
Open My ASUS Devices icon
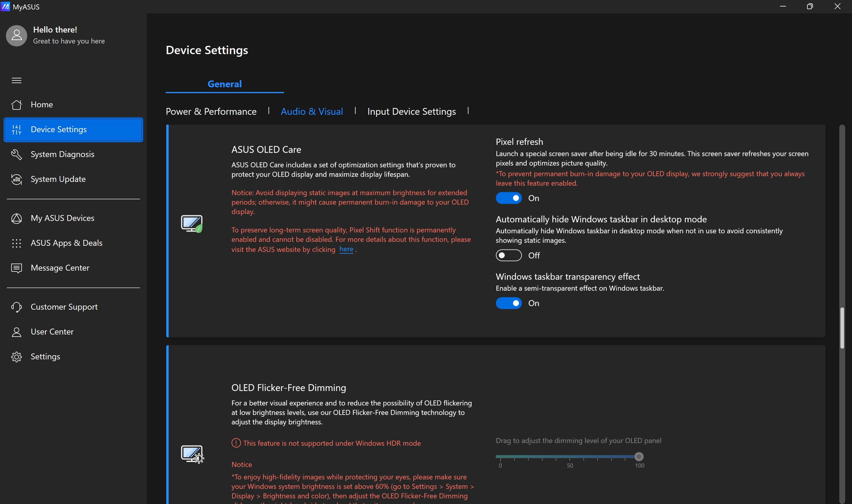16,218
